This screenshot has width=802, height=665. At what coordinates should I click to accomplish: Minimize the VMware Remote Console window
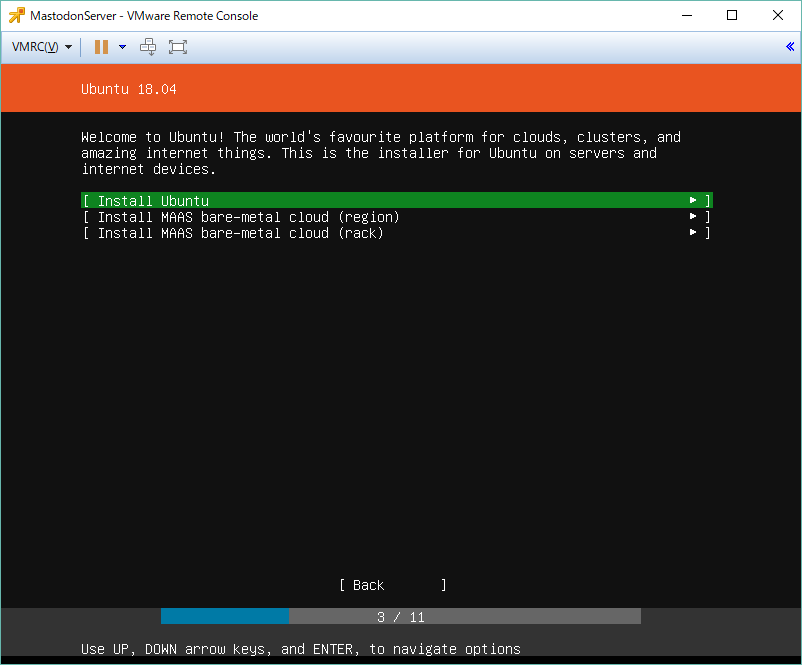pyautogui.click(x=686, y=16)
